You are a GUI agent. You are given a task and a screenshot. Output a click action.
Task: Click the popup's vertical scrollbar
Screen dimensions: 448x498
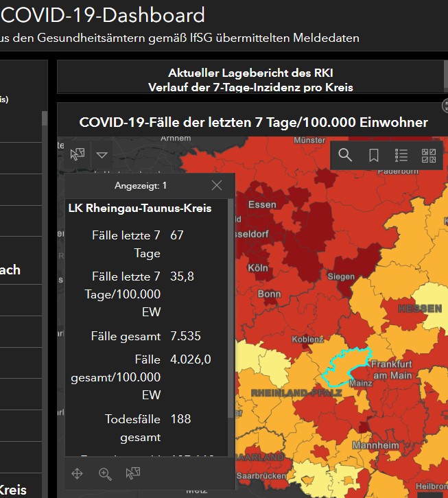coord(230,309)
